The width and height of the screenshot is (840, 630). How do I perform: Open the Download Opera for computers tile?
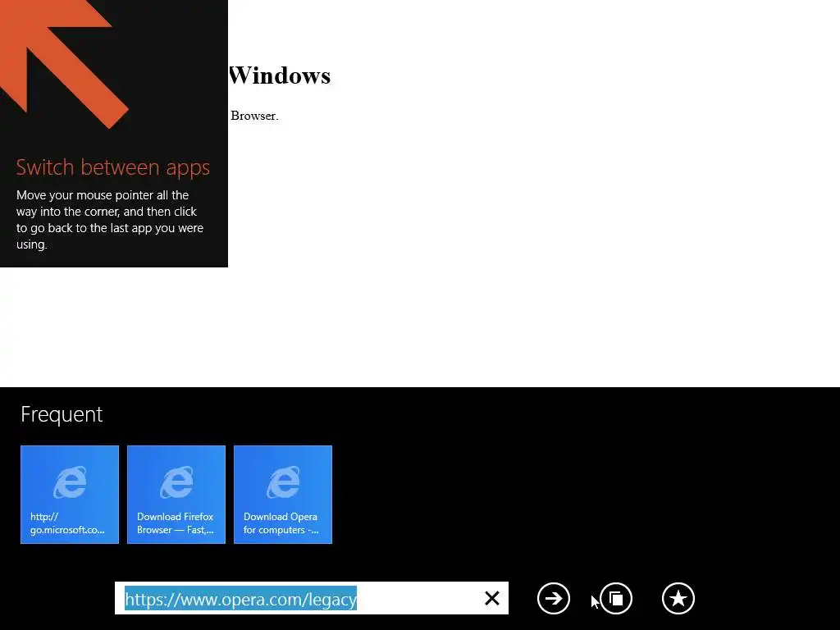(x=283, y=495)
